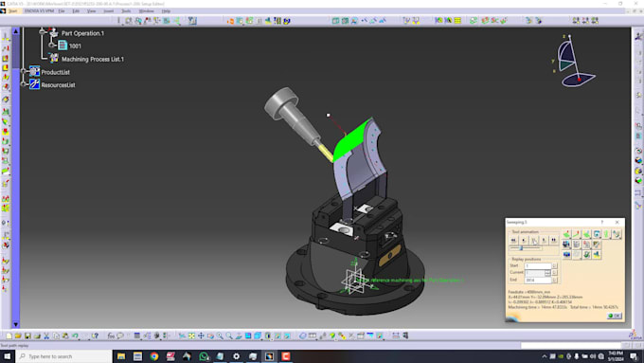
Task: Click the Windows Start button
Action: [x=7, y=356]
